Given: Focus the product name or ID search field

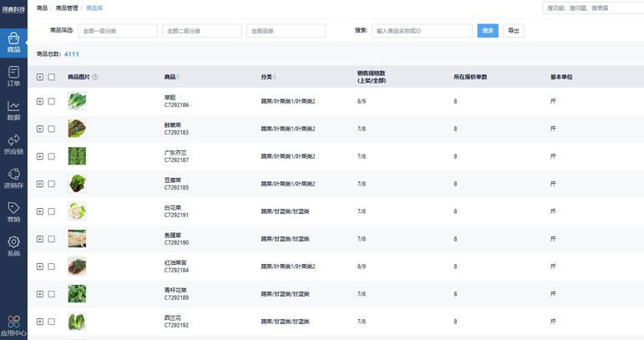Looking at the screenshot, I should click(422, 31).
